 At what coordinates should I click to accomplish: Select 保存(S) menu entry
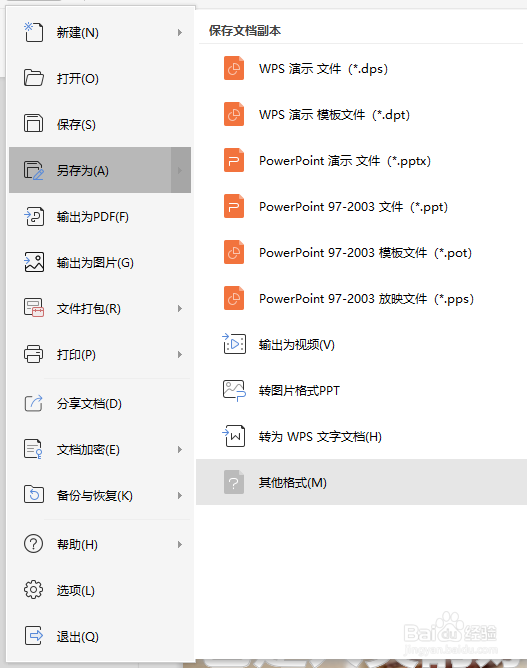coord(100,124)
